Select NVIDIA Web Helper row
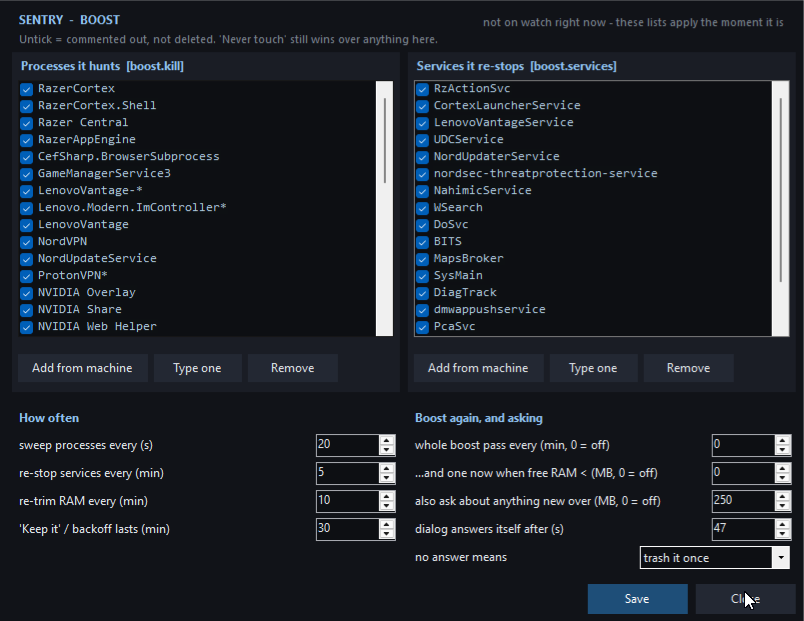Screen dimensions: 804x621 pos(197,327)
